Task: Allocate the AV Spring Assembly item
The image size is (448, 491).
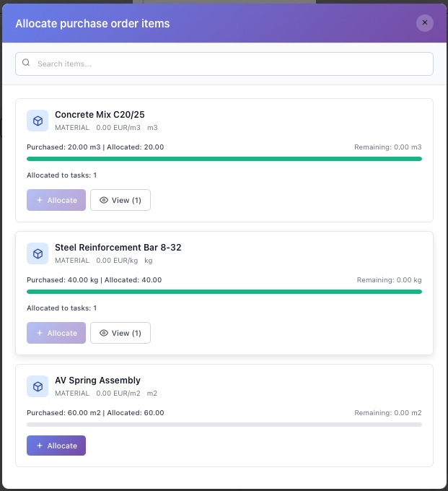Action: click(x=56, y=446)
